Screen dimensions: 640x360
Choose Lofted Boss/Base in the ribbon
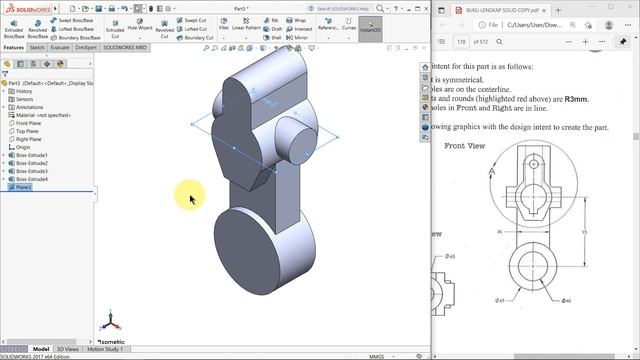[72, 29]
